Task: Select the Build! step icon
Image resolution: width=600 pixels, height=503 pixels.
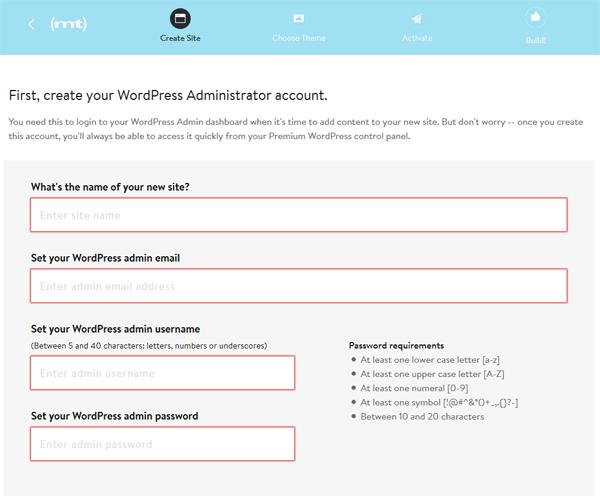Action: (535, 18)
